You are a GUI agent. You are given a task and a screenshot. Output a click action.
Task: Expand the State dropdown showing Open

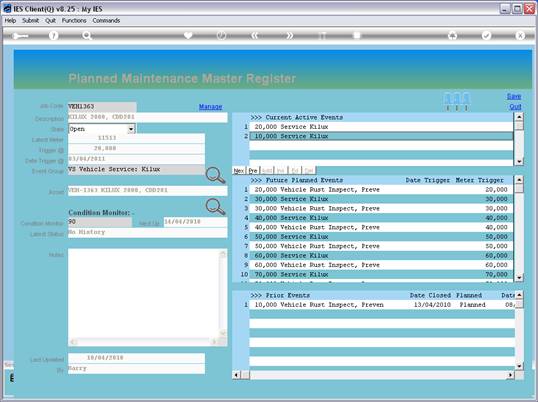(131, 129)
